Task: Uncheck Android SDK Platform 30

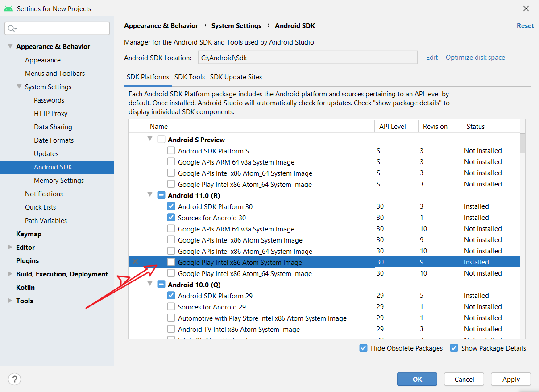Action: 171,206
